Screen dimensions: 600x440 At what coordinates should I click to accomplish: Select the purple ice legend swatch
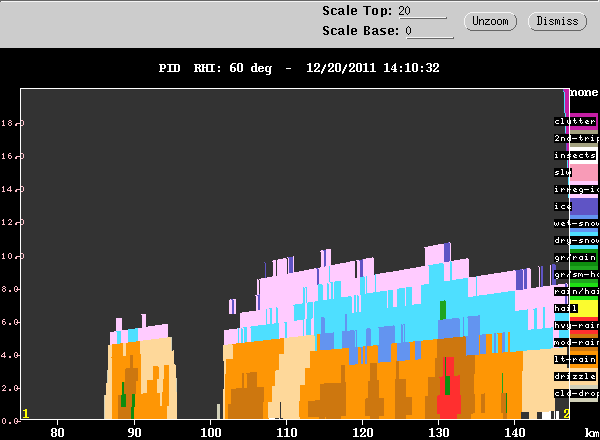point(584,207)
